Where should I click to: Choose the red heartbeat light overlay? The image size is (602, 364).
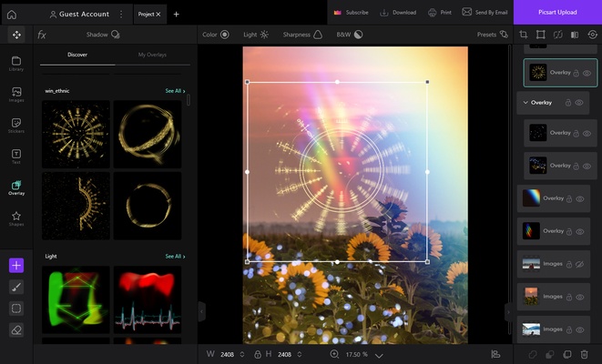point(148,299)
